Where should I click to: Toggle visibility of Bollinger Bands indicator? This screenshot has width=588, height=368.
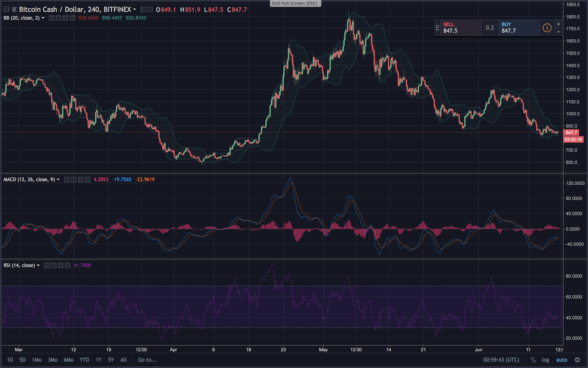point(51,18)
